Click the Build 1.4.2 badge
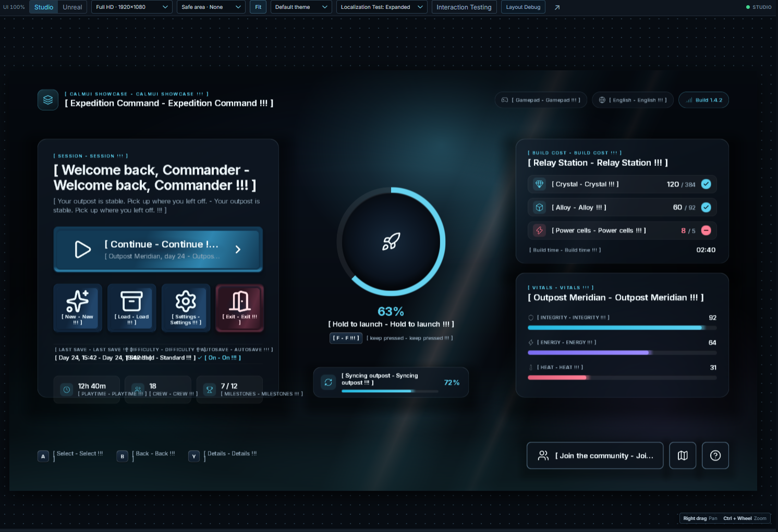Image resolution: width=778 pixels, height=532 pixels. [x=703, y=100]
